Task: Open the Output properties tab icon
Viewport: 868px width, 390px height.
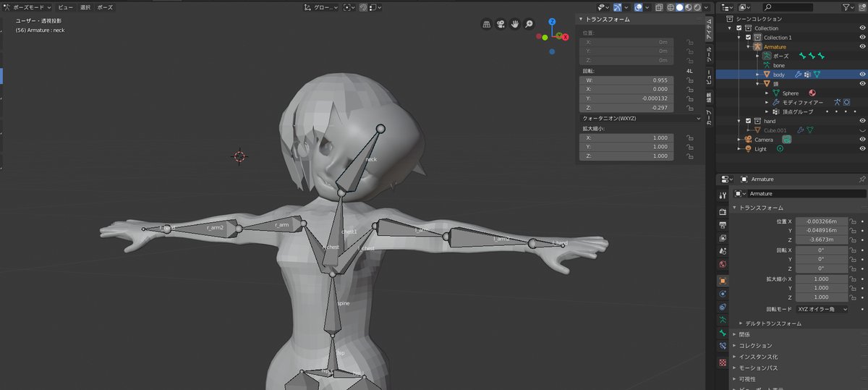Action: coord(723,224)
